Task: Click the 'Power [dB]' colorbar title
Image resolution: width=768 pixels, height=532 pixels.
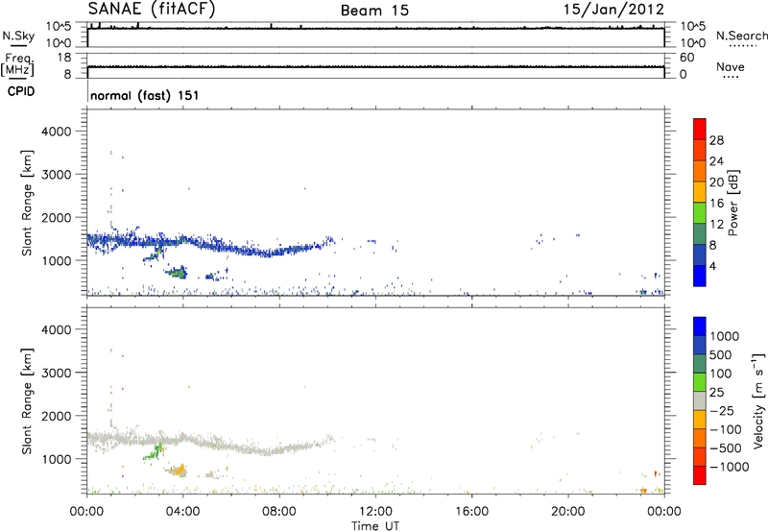Action: pyautogui.click(x=732, y=203)
